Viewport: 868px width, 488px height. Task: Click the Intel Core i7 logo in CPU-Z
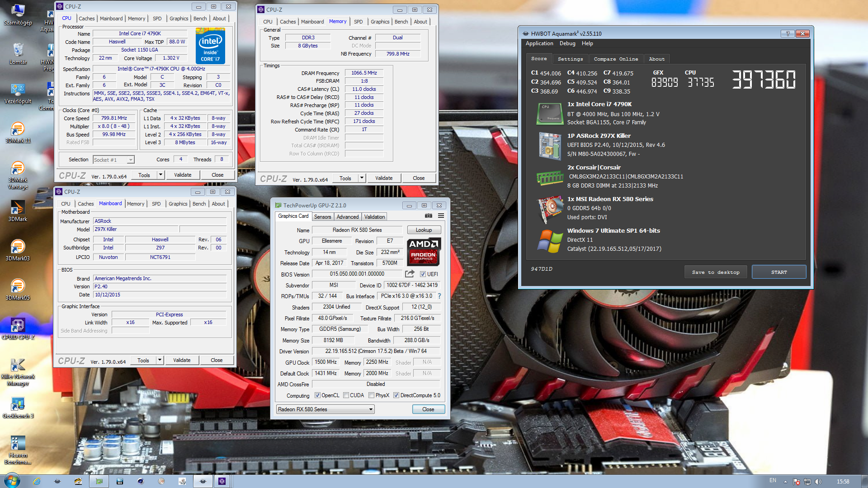(210, 46)
